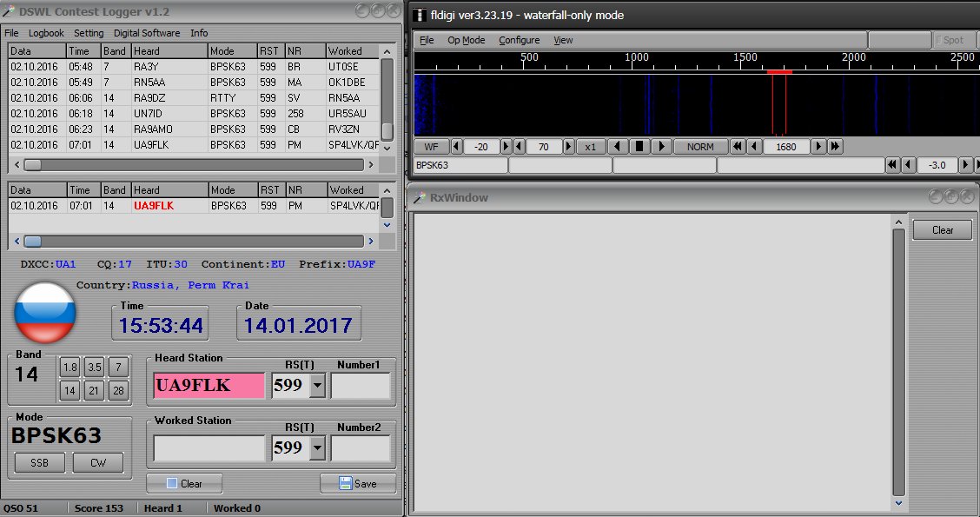Screen dimensions: 980x517
Task: Click the floppy disk Save button
Action: click(x=358, y=483)
